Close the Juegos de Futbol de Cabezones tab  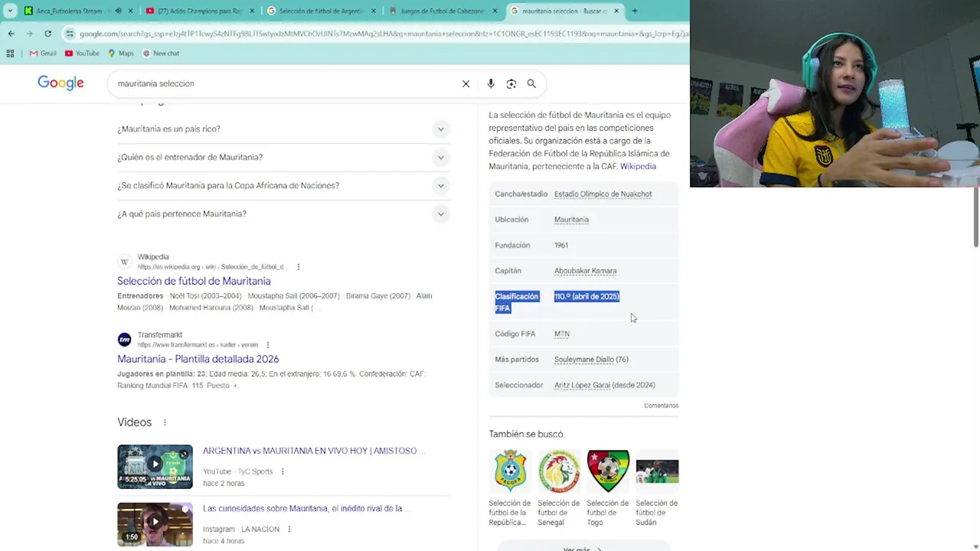[x=495, y=11]
